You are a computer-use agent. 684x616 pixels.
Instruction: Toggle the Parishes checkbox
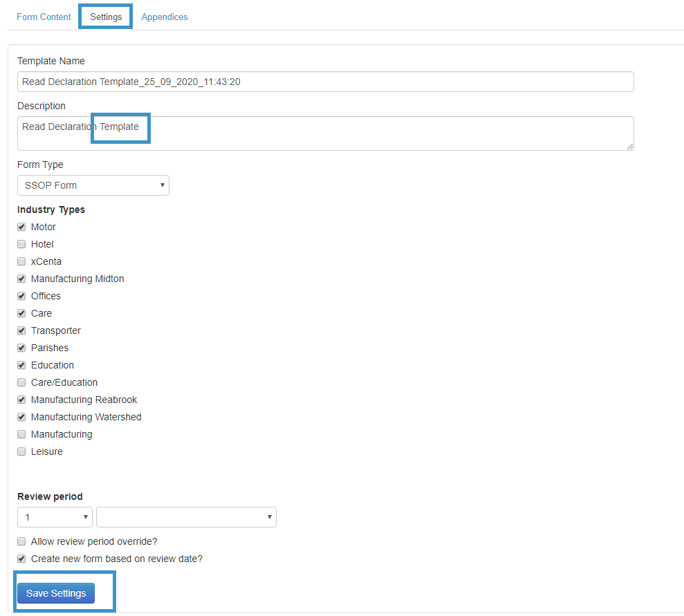(x=21, y=348)
